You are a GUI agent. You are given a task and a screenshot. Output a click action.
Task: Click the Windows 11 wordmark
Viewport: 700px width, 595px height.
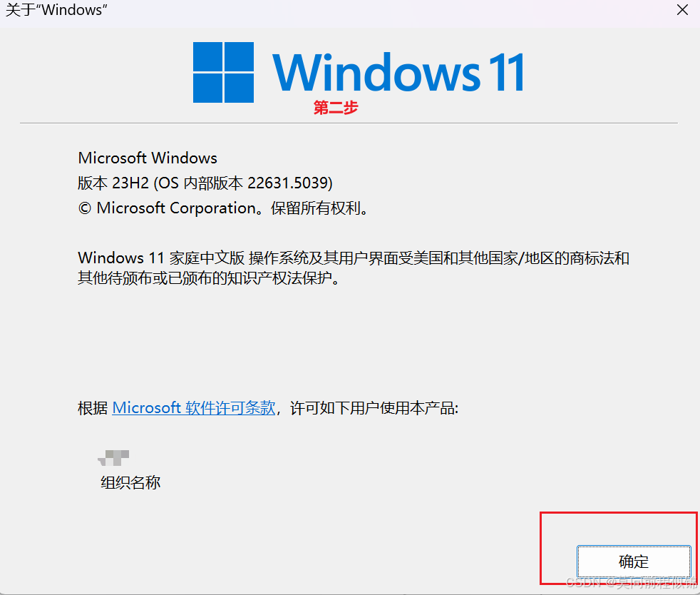[398, 72]
